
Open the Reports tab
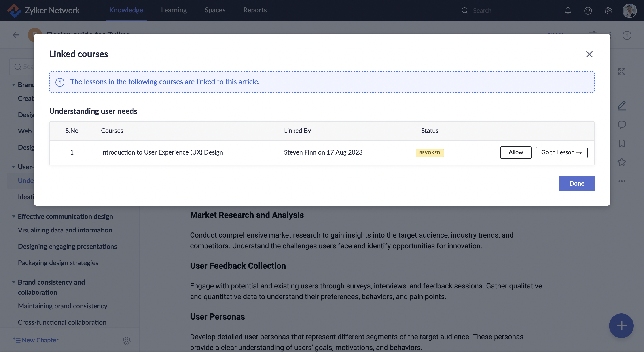(x=255, y=10)
